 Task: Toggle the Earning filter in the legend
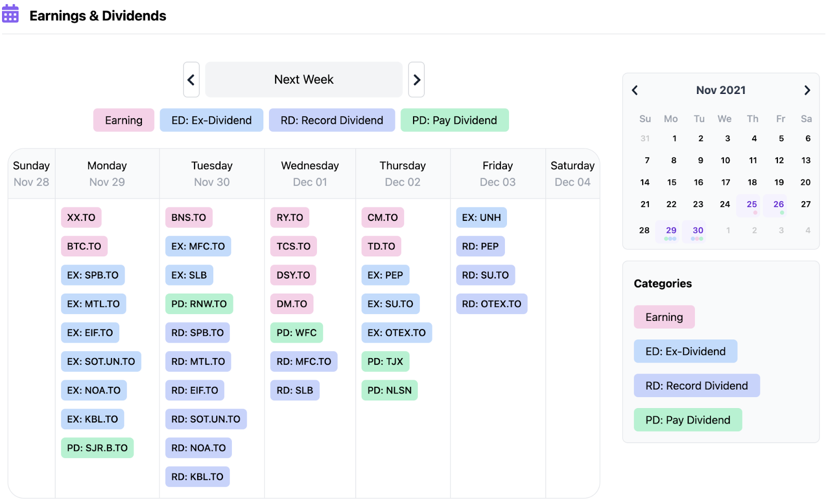coord(123,120)
